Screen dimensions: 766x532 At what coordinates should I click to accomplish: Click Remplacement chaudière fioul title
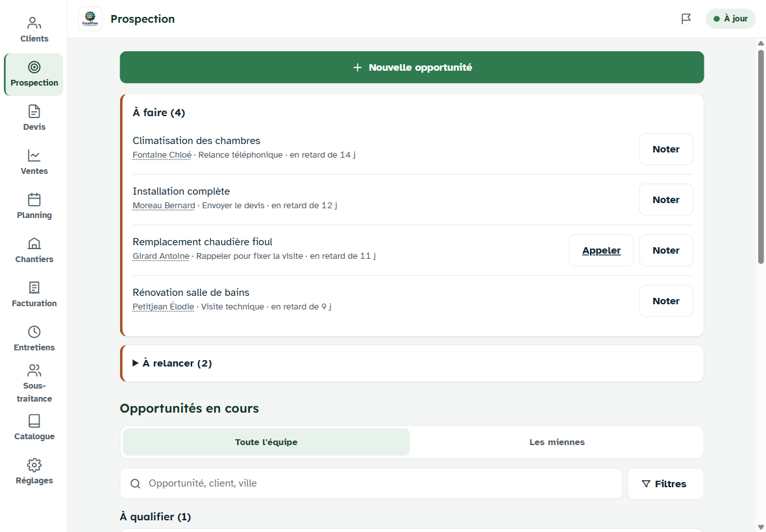tap(203, 241)
